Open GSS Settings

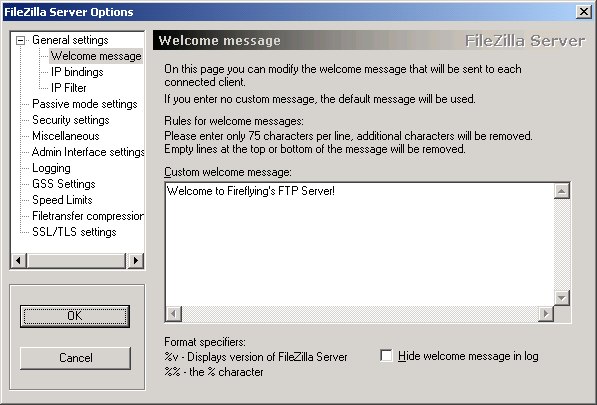pyautogui.click(x=64, y=184)
